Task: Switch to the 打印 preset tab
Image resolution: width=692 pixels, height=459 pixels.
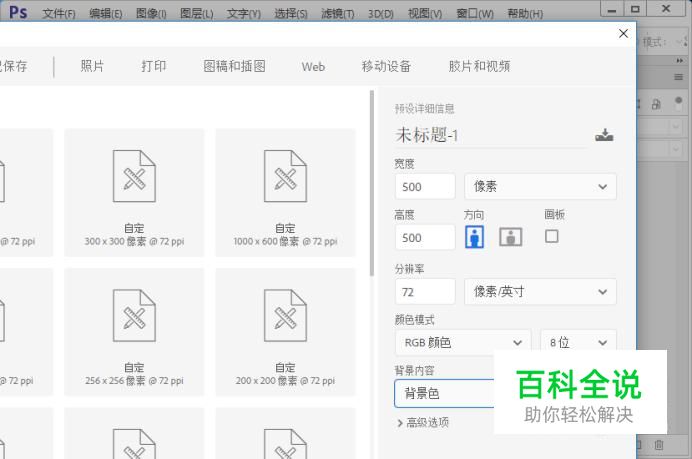Action: coord(154,66)
